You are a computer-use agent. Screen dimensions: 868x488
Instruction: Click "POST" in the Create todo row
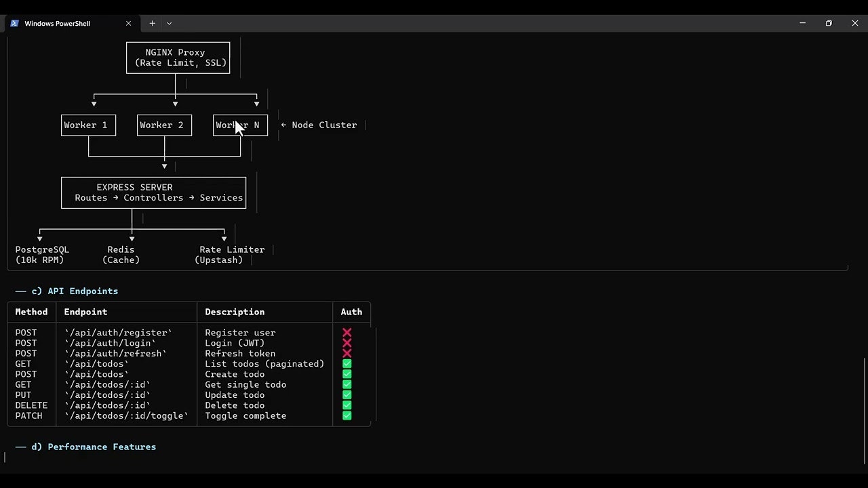(26, 374)
